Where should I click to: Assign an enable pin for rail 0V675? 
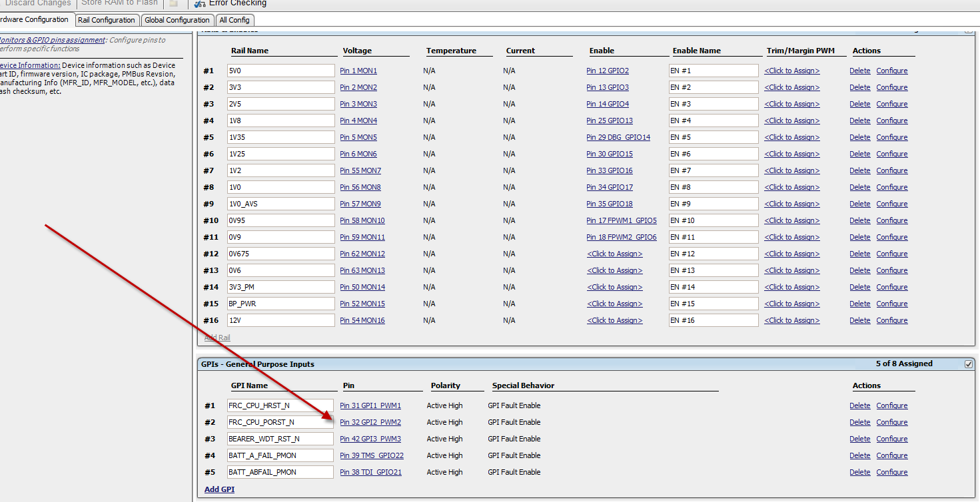615,254
